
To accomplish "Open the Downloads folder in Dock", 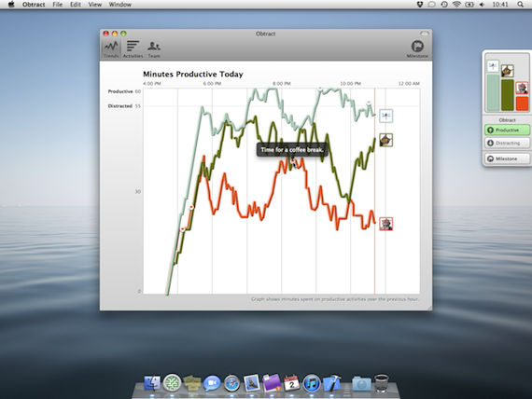I will click(361, 383).
